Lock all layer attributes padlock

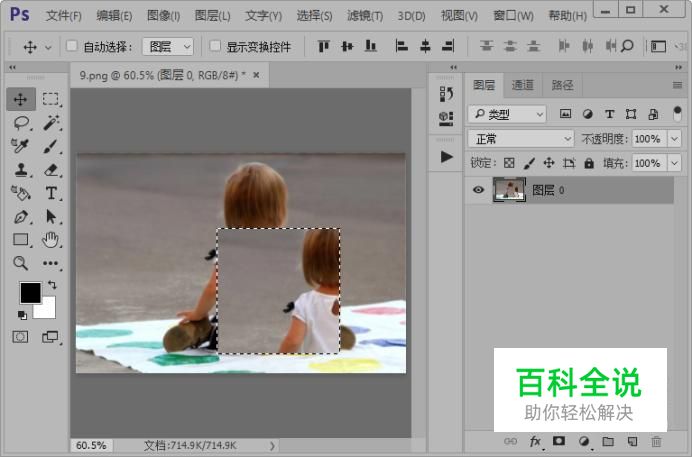coord(589,163)
